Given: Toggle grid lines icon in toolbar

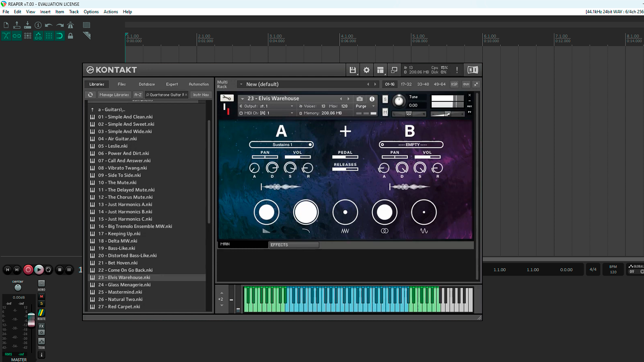Looking at the screenshot, I should [49, 36].
